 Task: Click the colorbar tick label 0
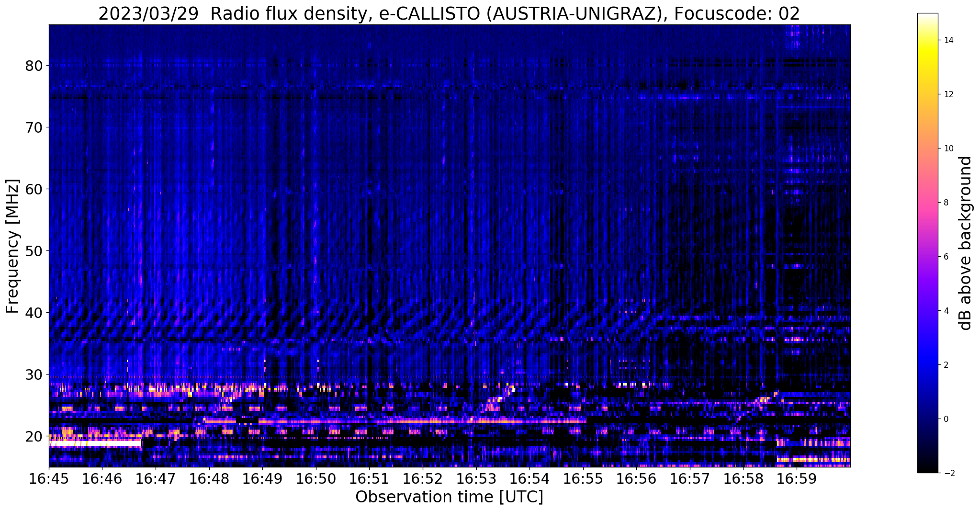click(946, 419)
